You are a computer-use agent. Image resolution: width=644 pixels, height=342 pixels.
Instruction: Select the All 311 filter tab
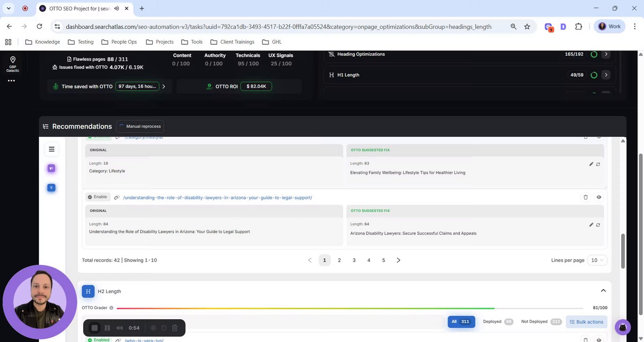point(461,322)
